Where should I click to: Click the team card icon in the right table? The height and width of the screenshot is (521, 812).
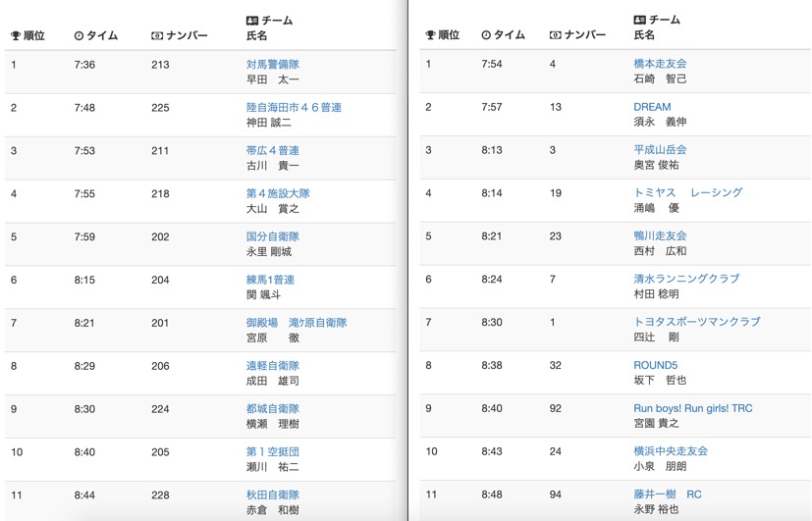[640, 20]
